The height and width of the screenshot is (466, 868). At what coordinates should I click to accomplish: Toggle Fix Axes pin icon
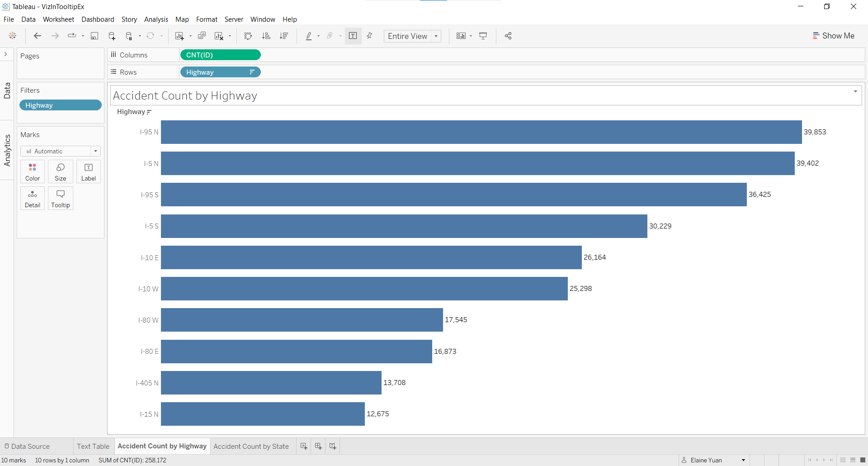click(x=370, y=36)
